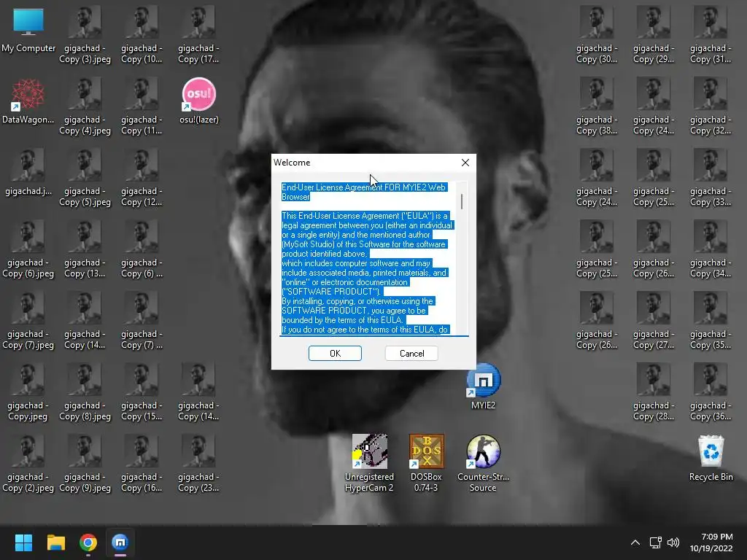This screenshot has height=560, width=747.
Task: Select gigachad - Copy (32... file
Action: [x=711, y=106]
